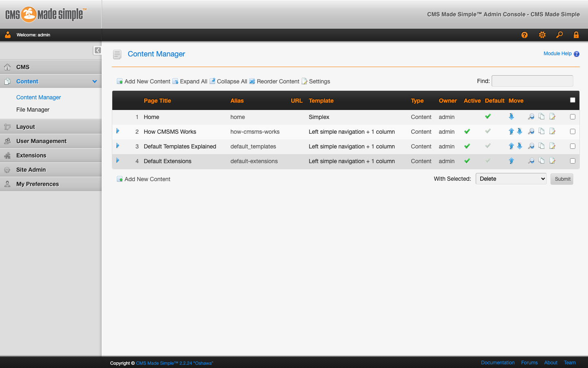Edit the Default Extensions page icon
The width and height of the screenshot is (588, 368).
coord(552,161)
